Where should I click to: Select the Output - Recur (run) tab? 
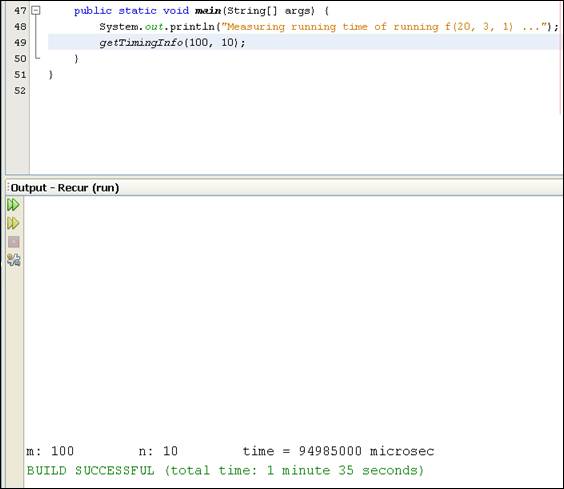point(65,188)
